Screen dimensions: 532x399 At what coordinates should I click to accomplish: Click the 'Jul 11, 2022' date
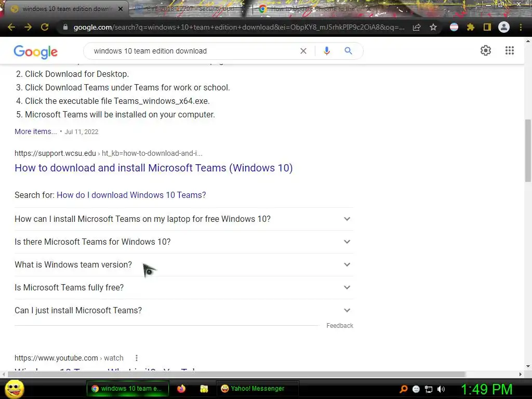(82, 131)
